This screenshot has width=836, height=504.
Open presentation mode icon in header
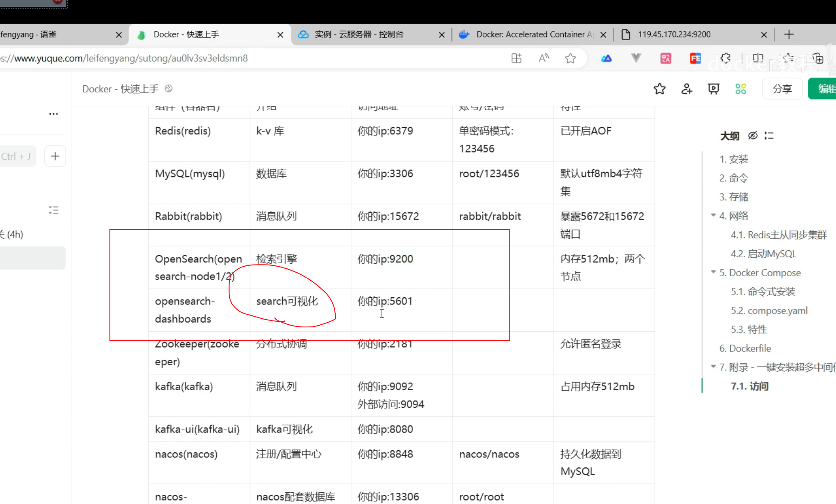point(714,89)
